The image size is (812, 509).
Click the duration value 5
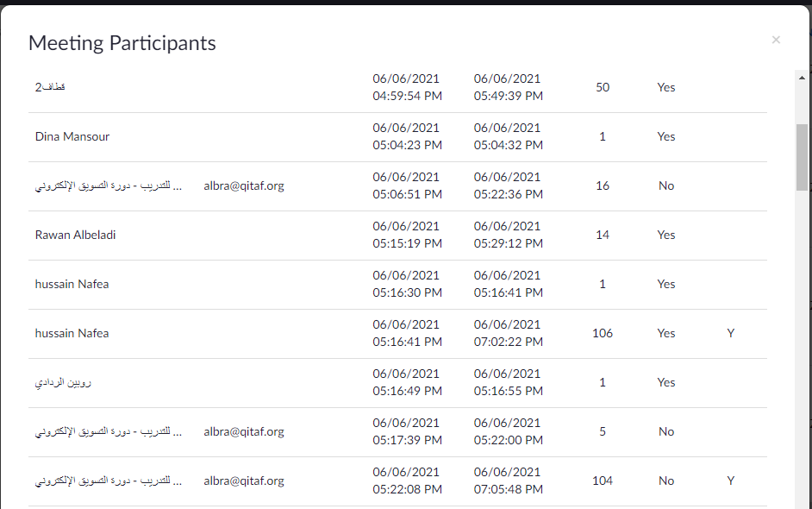click(603, 431)
